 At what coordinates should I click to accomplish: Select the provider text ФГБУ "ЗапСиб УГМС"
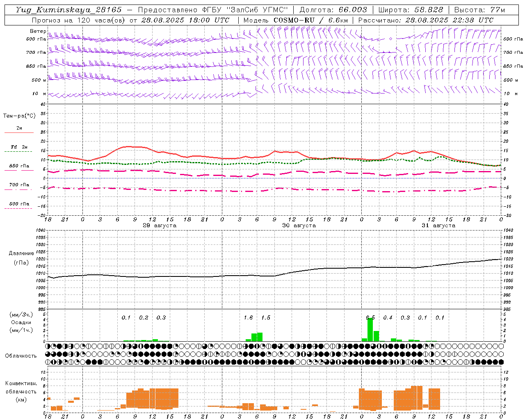[245, 10]
